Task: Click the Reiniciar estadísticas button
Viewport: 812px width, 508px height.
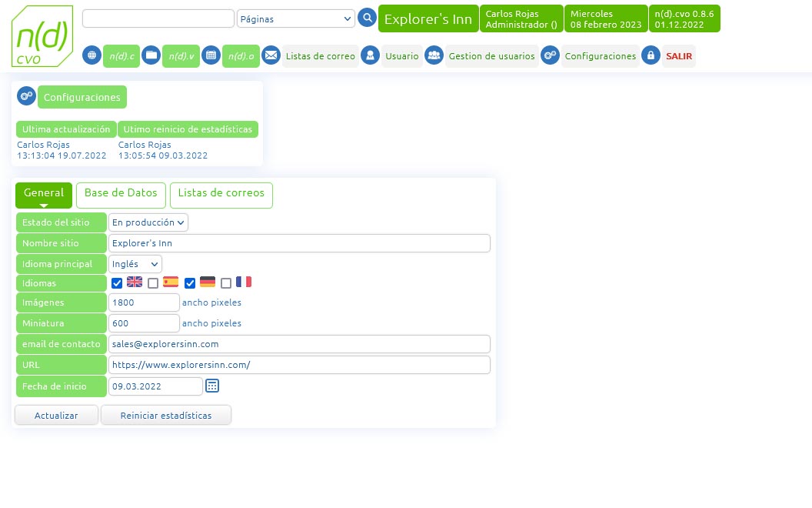Action: click(x=166, y=415)
